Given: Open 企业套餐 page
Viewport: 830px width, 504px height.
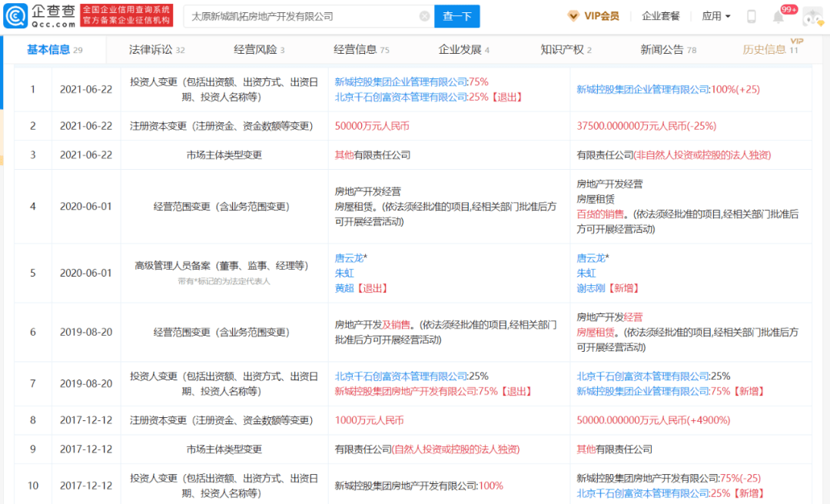Looking at the screenshot, I should pos(660,16).
